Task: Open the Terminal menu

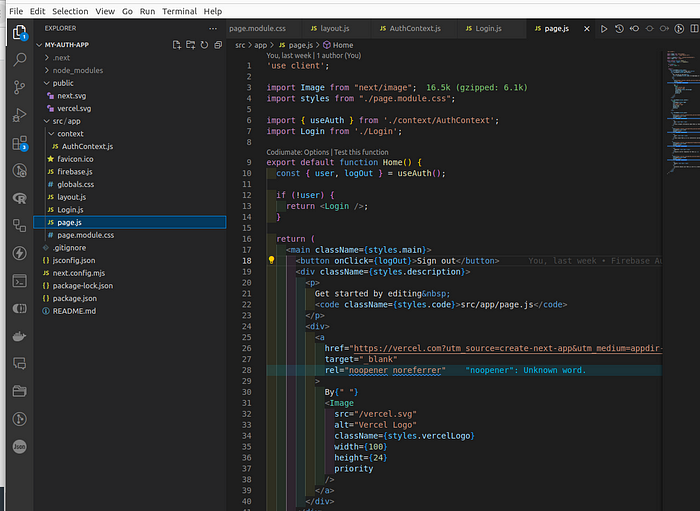Action: 179,11
